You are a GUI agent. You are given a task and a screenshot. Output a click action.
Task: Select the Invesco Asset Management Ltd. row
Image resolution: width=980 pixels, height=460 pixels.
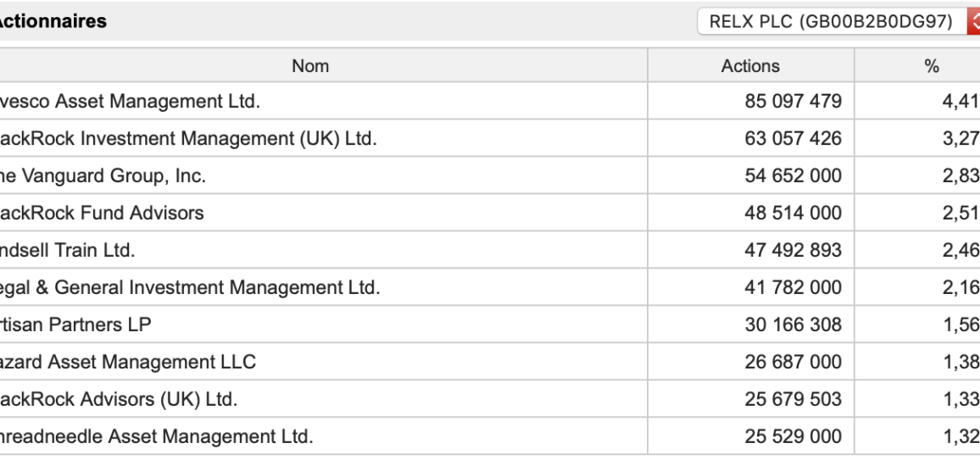point(490,101)
